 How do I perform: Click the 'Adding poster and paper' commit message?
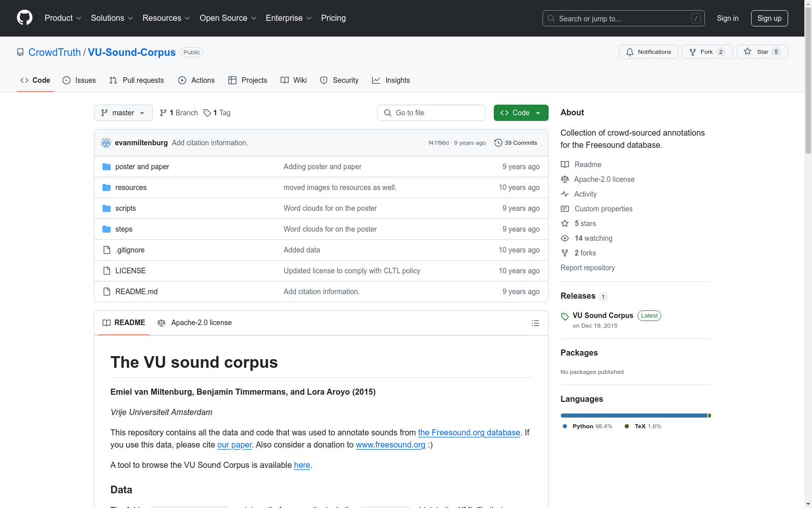[x=323, y=167]
